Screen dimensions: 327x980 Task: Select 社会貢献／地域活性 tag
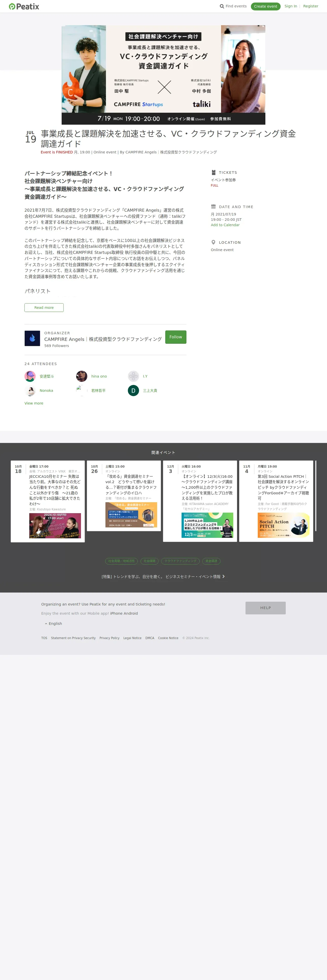121,561
